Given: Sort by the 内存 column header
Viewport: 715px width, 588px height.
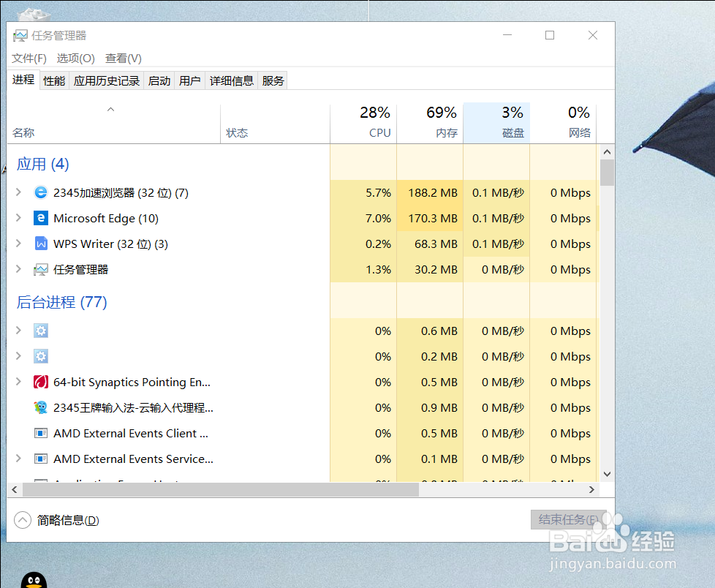Looking at the screenshot, I should point(430,124).
